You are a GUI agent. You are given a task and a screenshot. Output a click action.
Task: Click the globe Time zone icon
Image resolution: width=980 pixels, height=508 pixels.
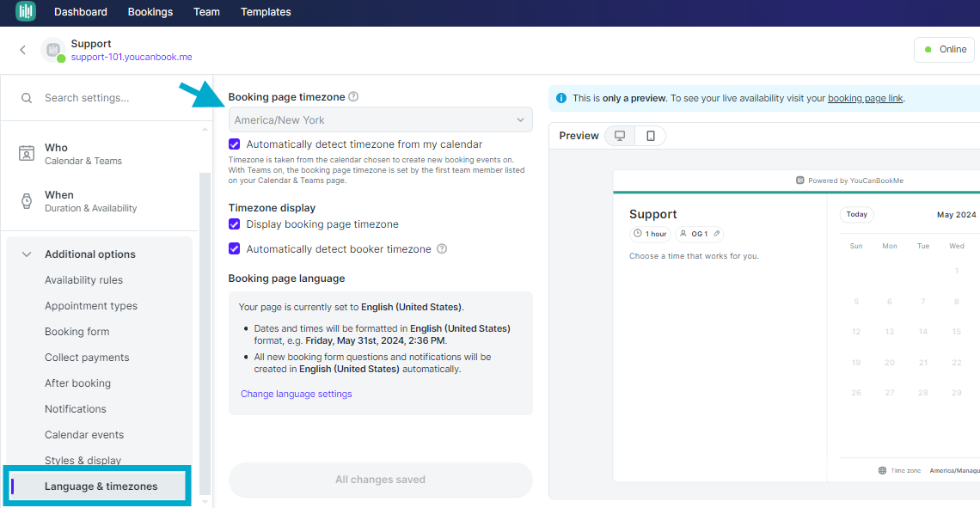tap(882, 470)
